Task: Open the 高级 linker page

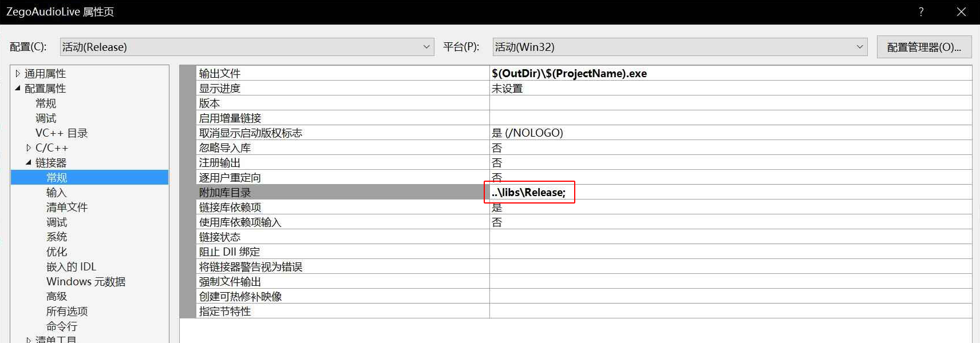Action: pyautogui.click(x=57, y=297)
